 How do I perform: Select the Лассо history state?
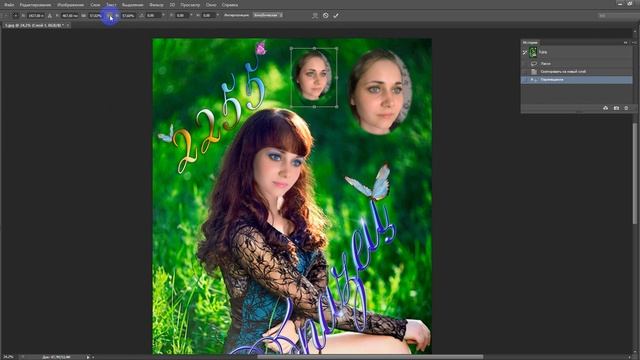click(x=576, y=64)
